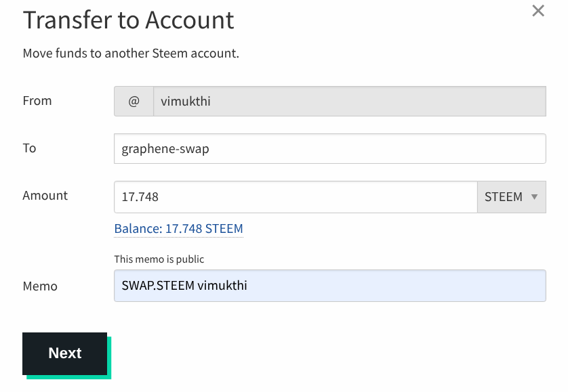Close the Transfer to Account dialog
The width and height of the screenshot is (568, 392).
(x=538, y=11)
